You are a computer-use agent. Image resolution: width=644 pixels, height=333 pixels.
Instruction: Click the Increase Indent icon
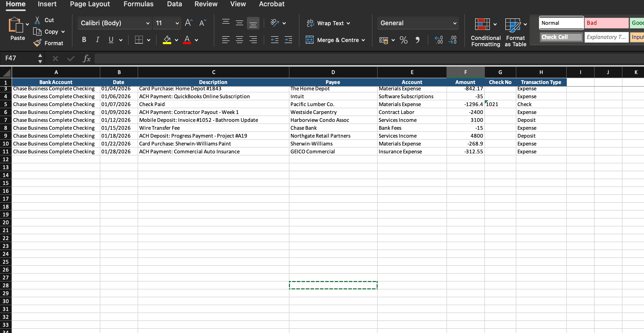(288, 40)
